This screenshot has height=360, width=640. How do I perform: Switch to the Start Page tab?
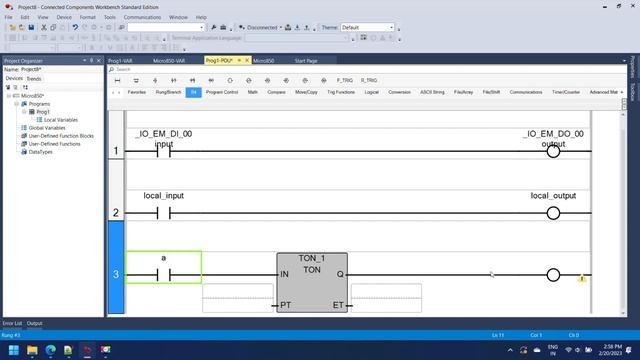tap(306, 60)
